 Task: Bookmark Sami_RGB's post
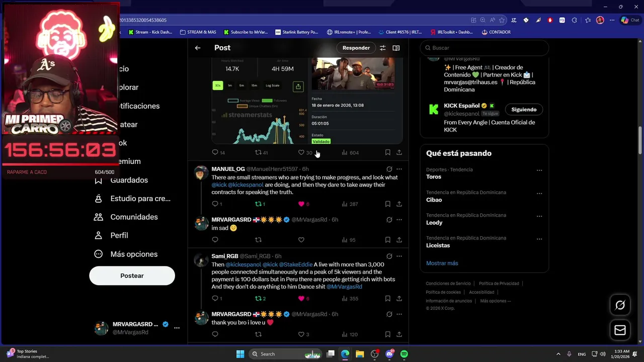[x=387, y=298]
